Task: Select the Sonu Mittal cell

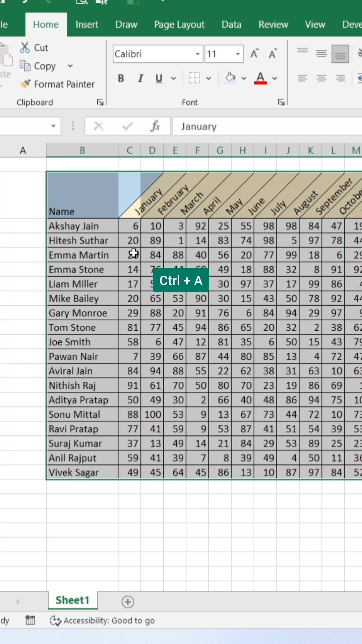Action: 82,414
